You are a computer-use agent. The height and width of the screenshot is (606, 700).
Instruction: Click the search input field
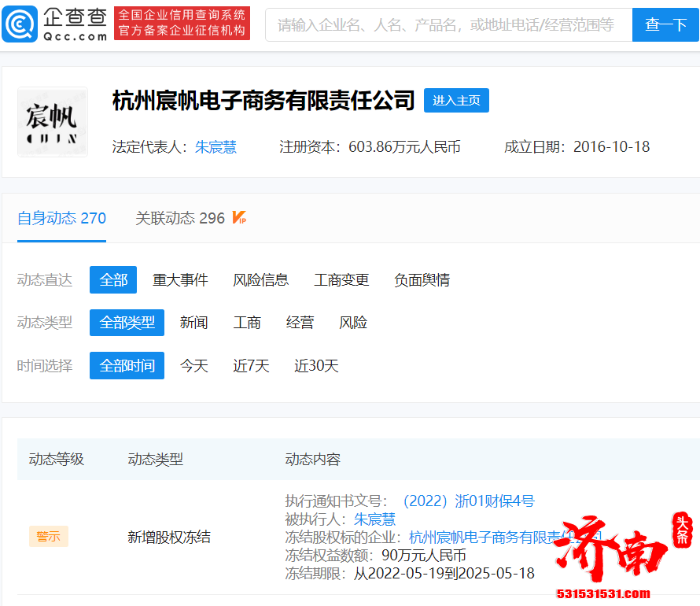(x=440, y=24)
